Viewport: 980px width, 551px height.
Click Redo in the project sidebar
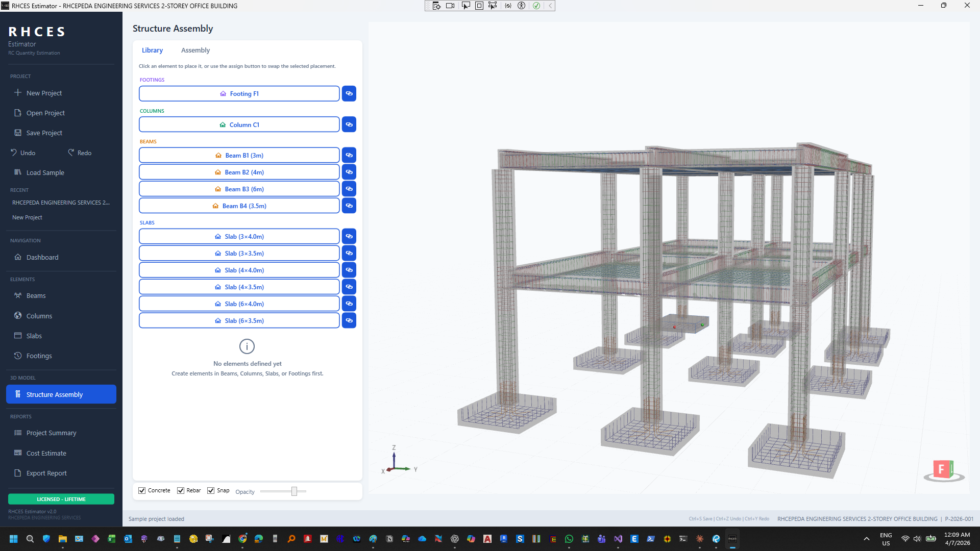pyautogui.click(x=79, y=153)
